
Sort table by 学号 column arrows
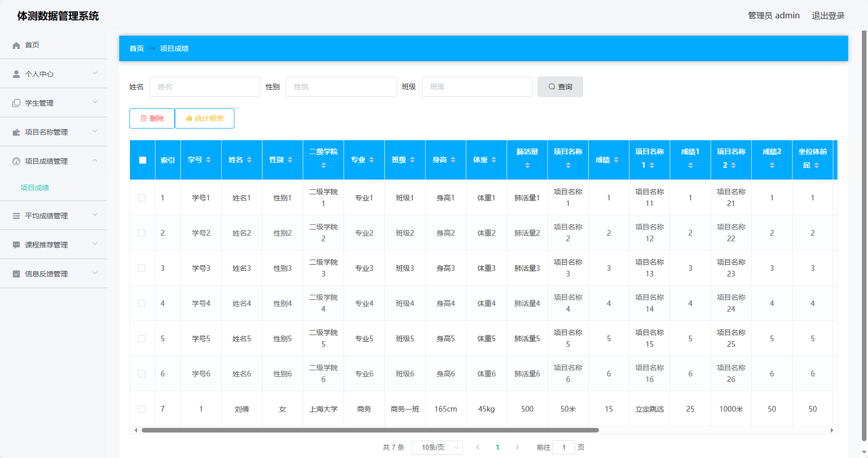pyautogui.click(x=208, y=160)
